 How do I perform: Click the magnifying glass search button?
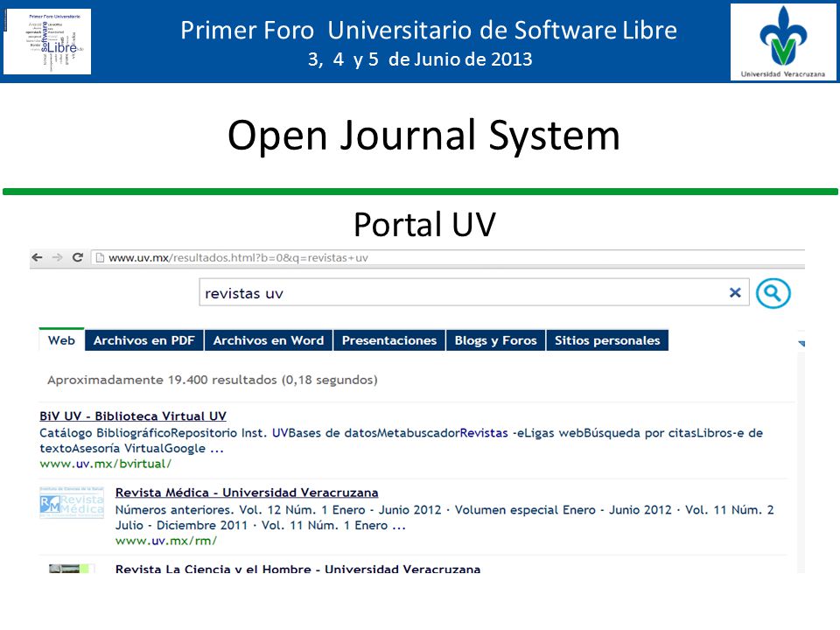point(773,293)
